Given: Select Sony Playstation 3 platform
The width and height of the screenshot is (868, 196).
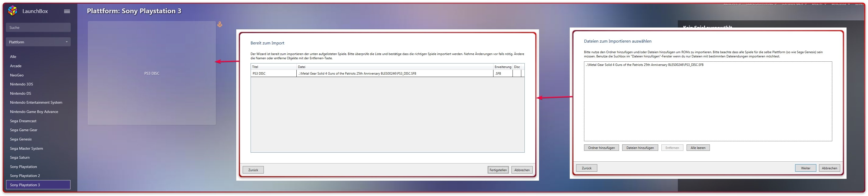Looking at the screenshot, I should [38, 185].
